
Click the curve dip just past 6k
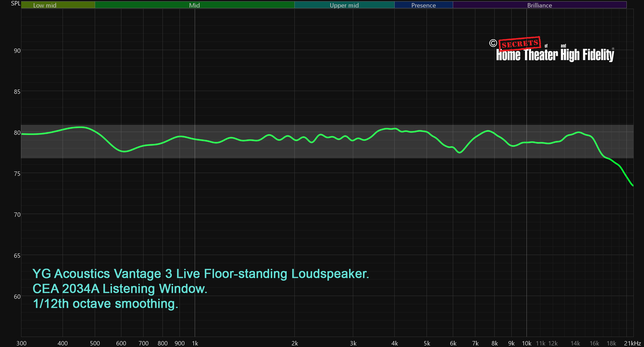(x=460, y=152)
